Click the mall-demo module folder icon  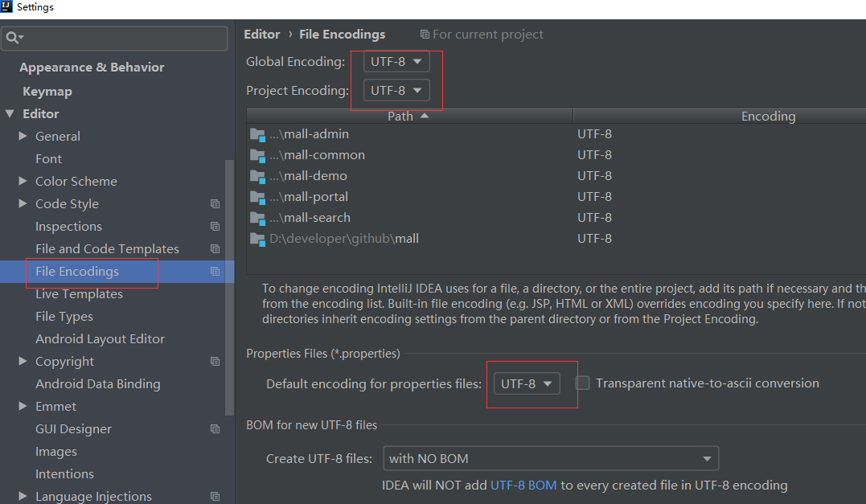pyautogui.click(x=257, y=176)
